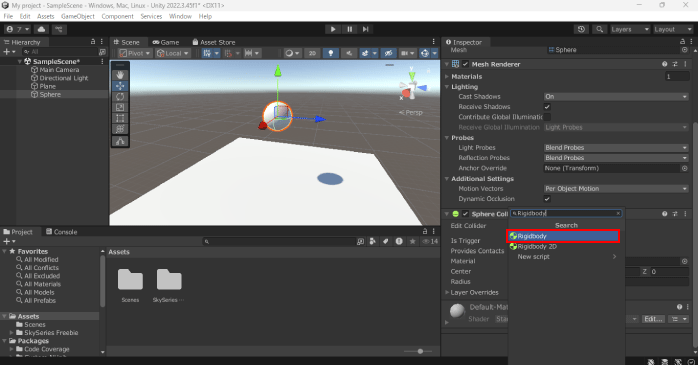
Task: Toggle Scene lighting bulb icon
Action: 330,53
